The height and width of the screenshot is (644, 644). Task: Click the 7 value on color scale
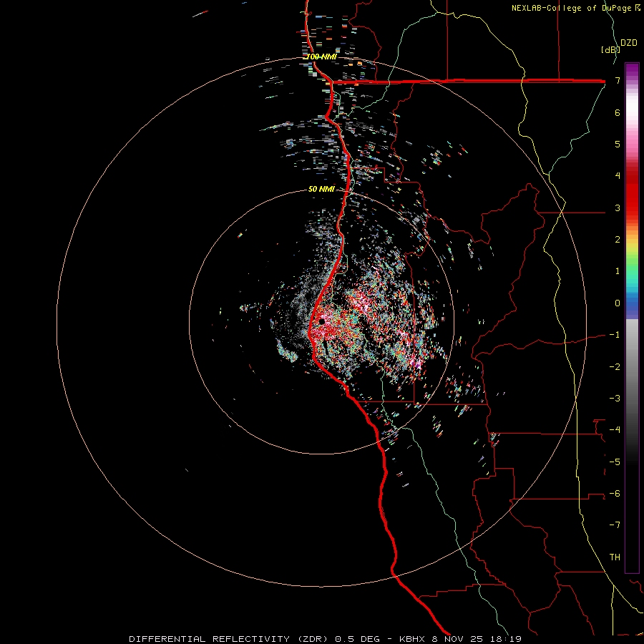[x=618, y=80]
